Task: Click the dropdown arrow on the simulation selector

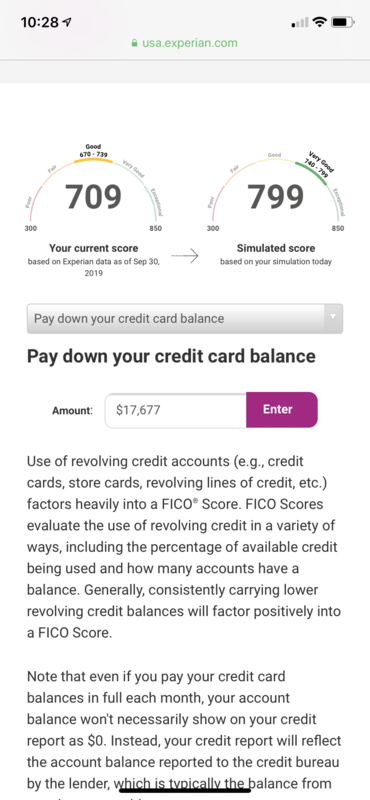Action: (333, 317)
